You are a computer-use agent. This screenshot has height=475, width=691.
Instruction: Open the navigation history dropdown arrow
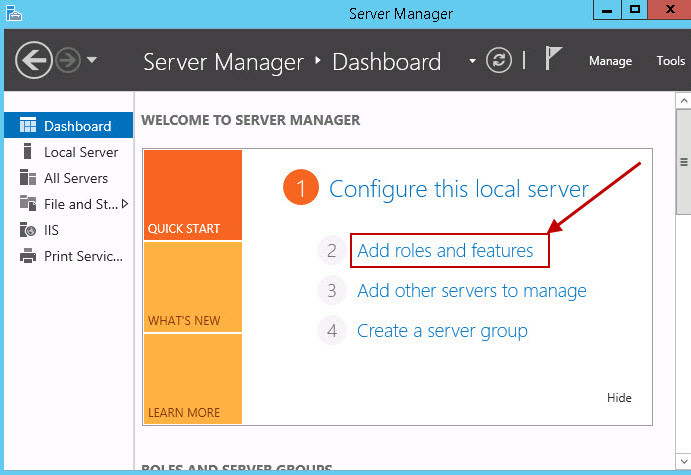pos(92,60)
